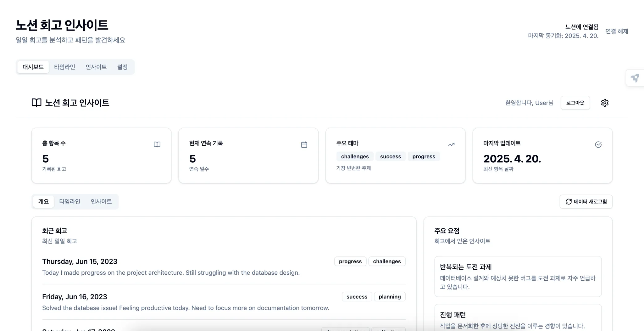Click planning tag on Friday, Jun 16 entry
Screen dimensions: 644x331
[390, 297]
